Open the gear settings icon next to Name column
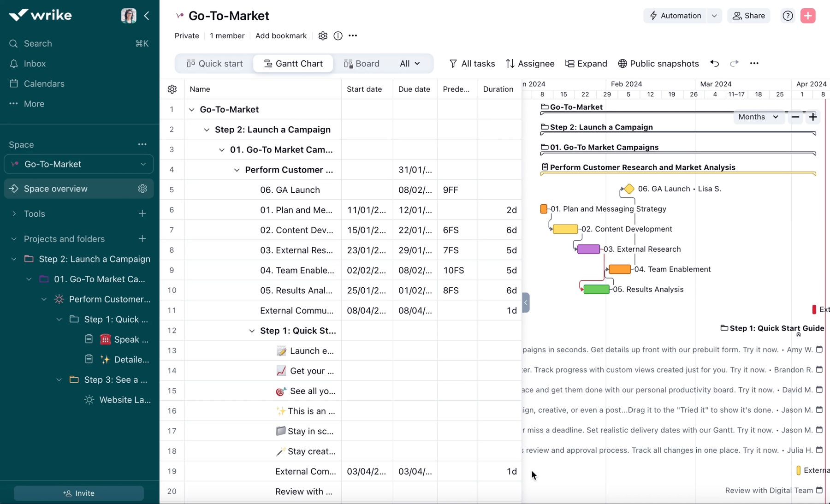The width and height of the screenshot is (830, 504). click(172, 89)
